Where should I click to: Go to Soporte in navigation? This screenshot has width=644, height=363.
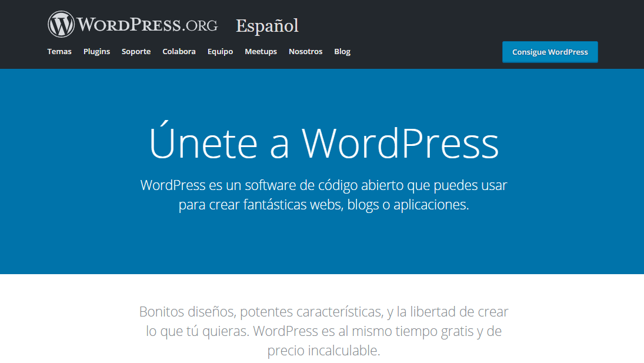pos(136,51)
